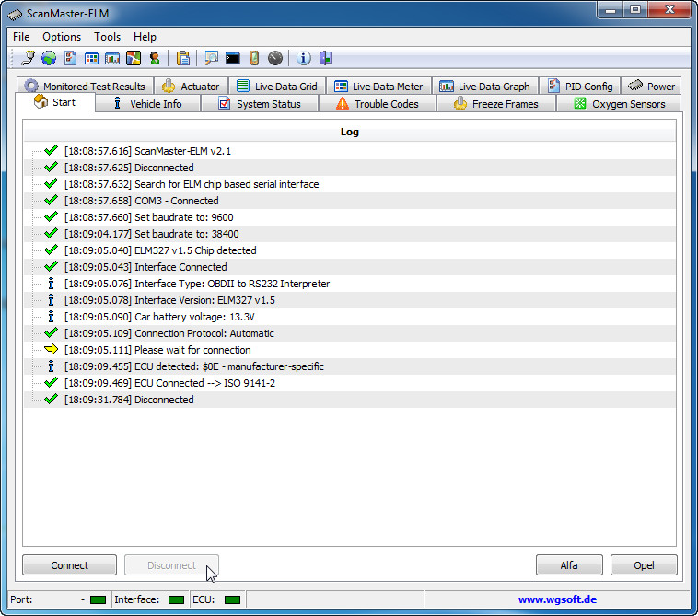698x616 pixels.
Task: Select log row 'ELM327 v1.5 Chip detected'
Action: (x=349, y=250)
